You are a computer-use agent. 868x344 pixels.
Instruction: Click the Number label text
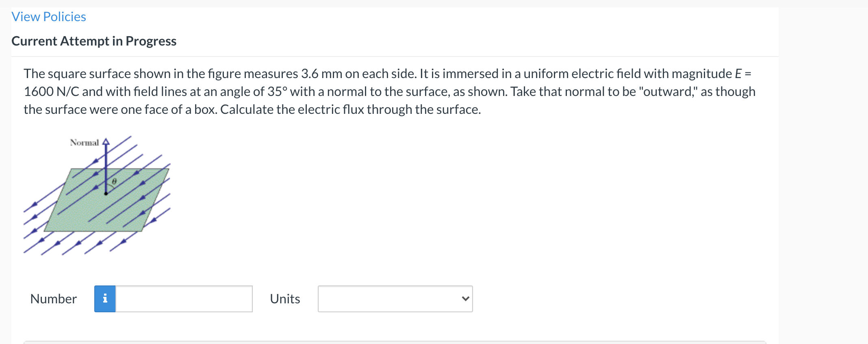(53, 299)
